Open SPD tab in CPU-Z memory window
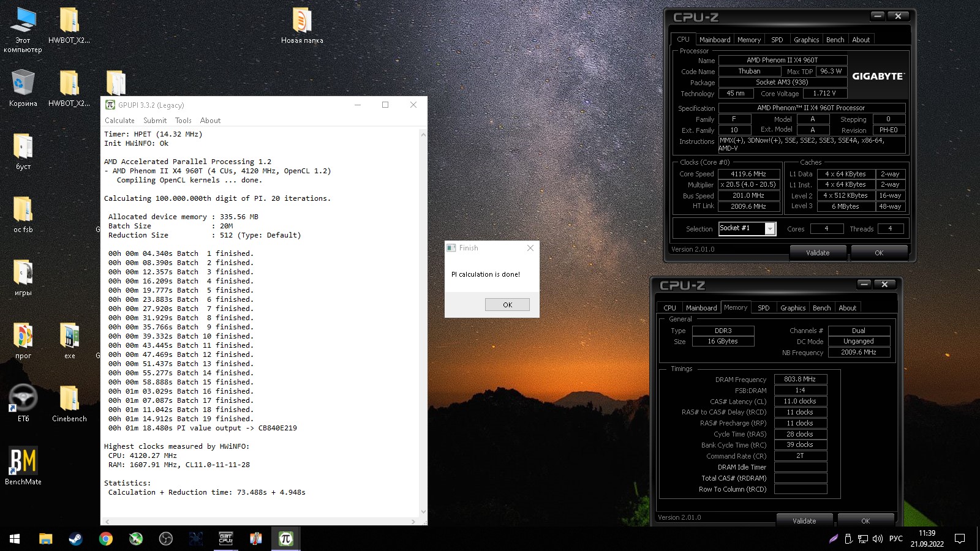This screenshot has width=980, height=551. 763,308
